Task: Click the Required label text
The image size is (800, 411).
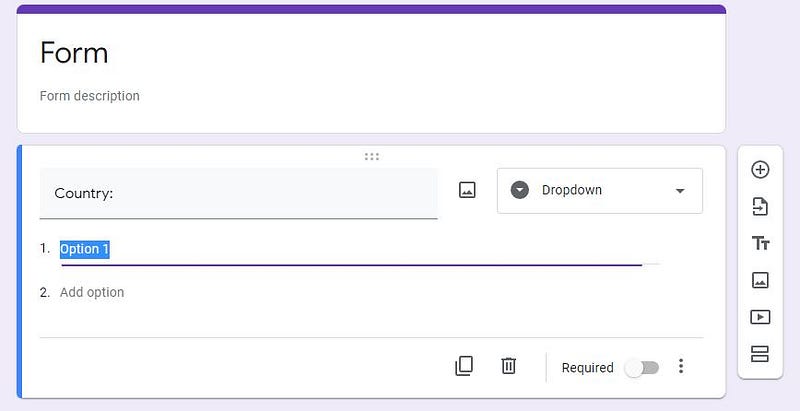Action: click(x=587, y=367)
